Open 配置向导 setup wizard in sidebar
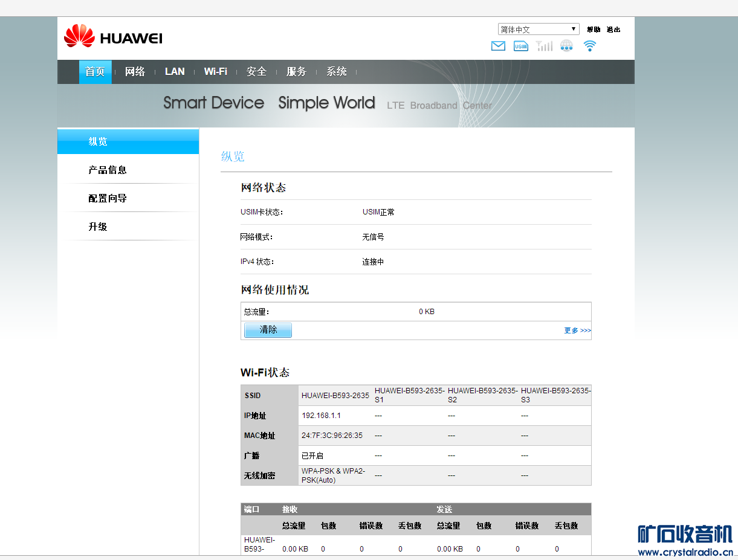 pyautogui.click(x=108, y=199)
